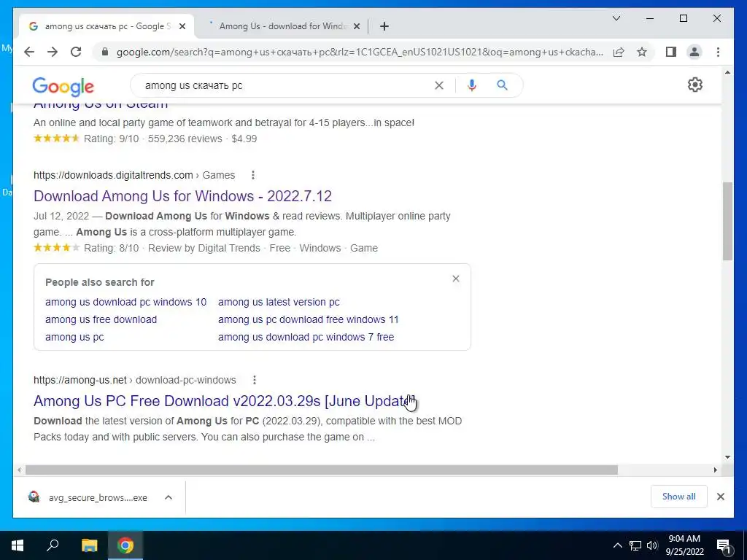Click the scroll down arrow
Screen dimensions: 747x560
[727, 457]
